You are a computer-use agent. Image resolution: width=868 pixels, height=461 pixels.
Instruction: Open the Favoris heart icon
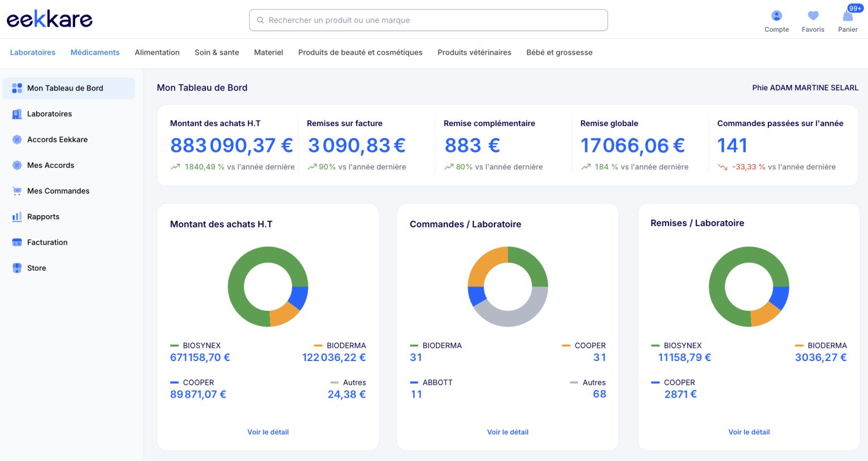(x=813, y=16)
